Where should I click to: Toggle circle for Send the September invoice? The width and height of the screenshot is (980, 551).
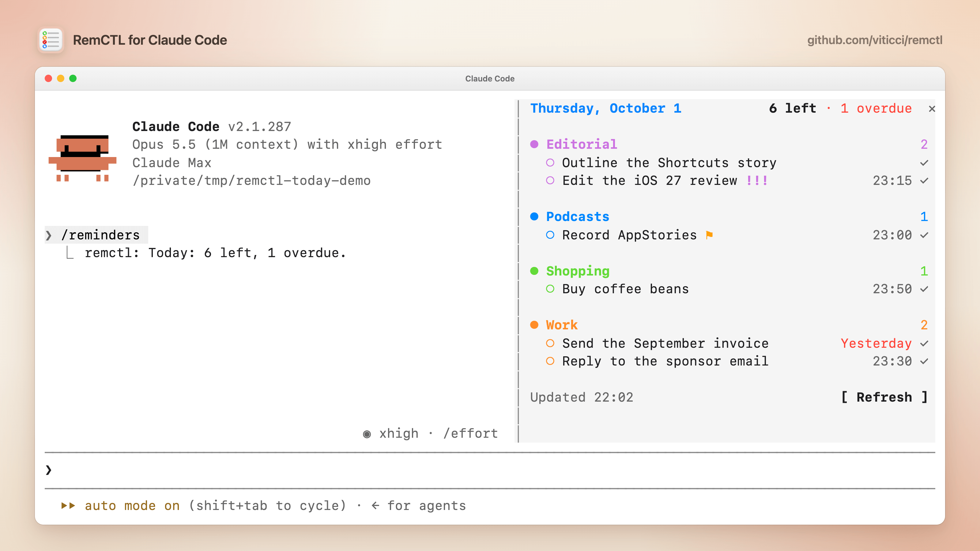(x=550, y=343)
